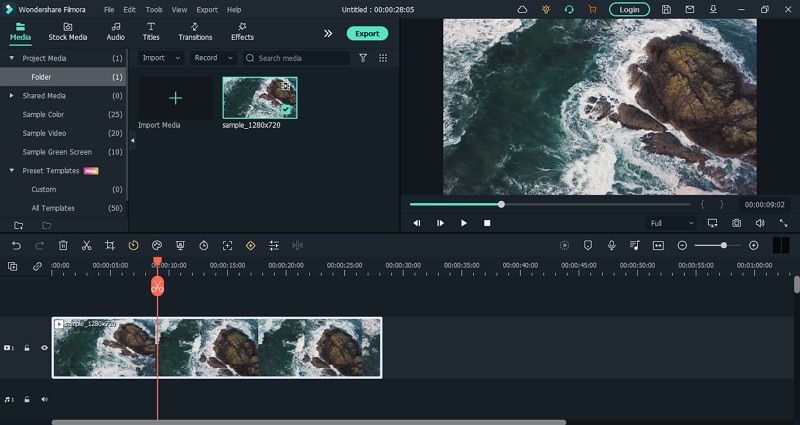Open cloud storage icon in title bar

(x=522, y=9)
